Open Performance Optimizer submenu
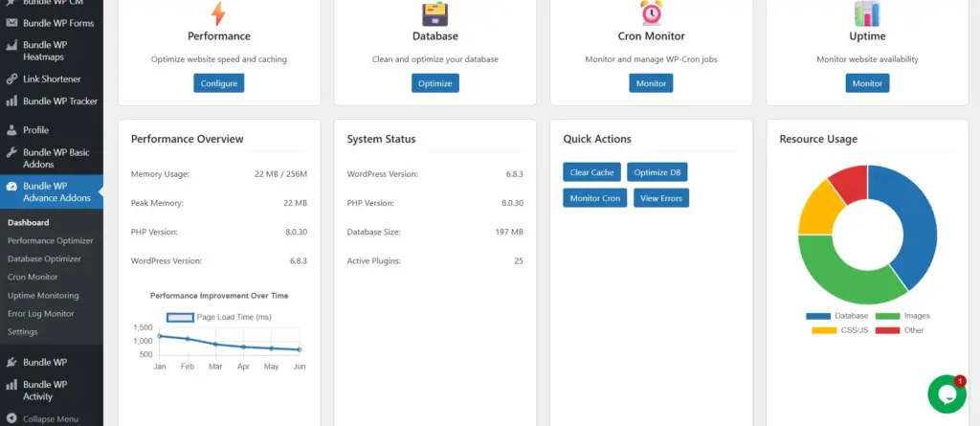Image resolution: width=980 pixels, height=426 pixels. pyautogui.click(x=50, y=241)
